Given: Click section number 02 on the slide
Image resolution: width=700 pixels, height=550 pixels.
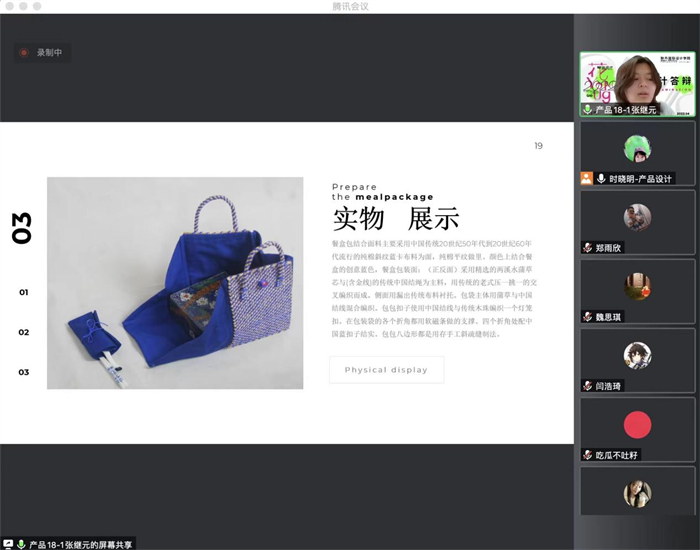Looking at the screenshot, I should point(24,332).
